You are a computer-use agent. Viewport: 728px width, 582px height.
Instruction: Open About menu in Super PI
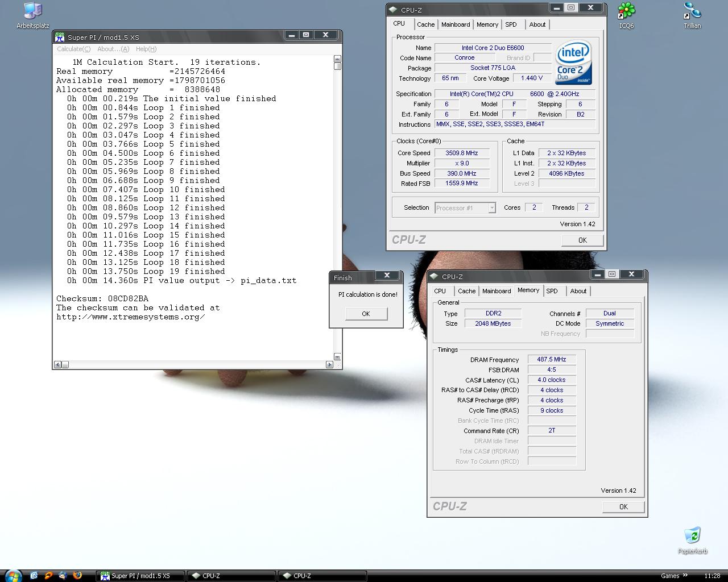point(113,49)
